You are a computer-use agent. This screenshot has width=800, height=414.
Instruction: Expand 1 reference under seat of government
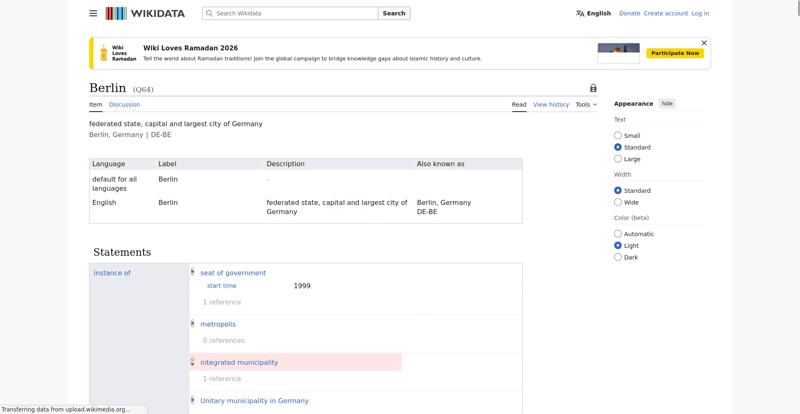(x=221, y=302)
